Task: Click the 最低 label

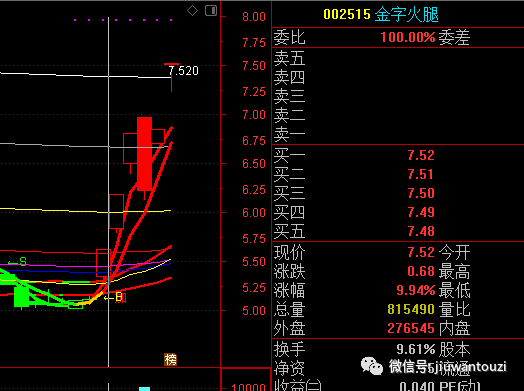Action: coord(454,290)
